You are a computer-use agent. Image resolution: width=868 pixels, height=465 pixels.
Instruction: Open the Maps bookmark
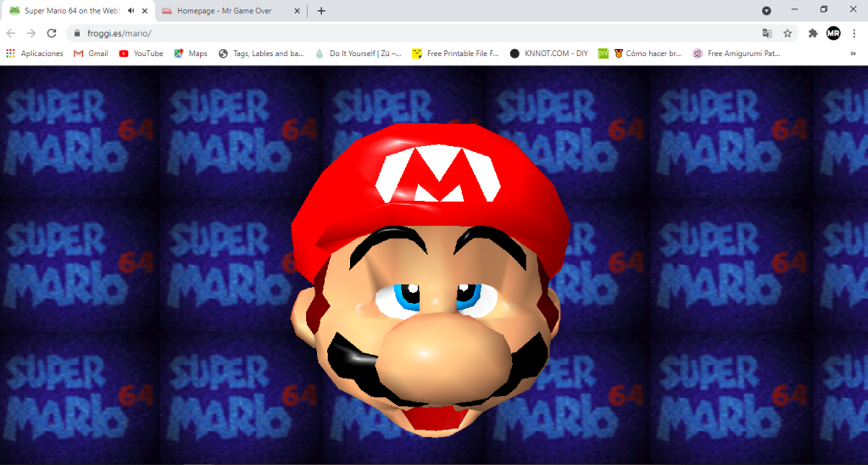pyautogui.click(x=191, y=53)
